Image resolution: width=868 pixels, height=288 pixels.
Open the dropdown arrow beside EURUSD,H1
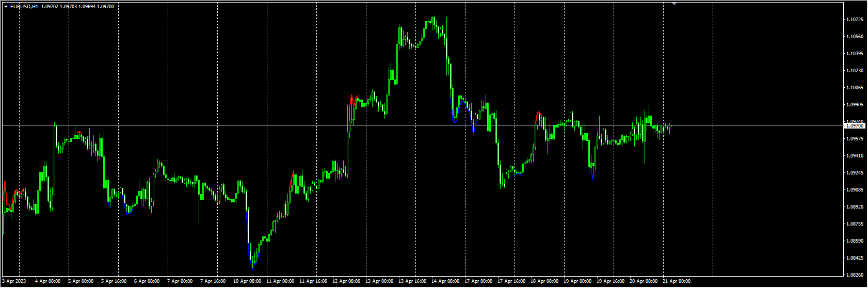click(6, 7)
